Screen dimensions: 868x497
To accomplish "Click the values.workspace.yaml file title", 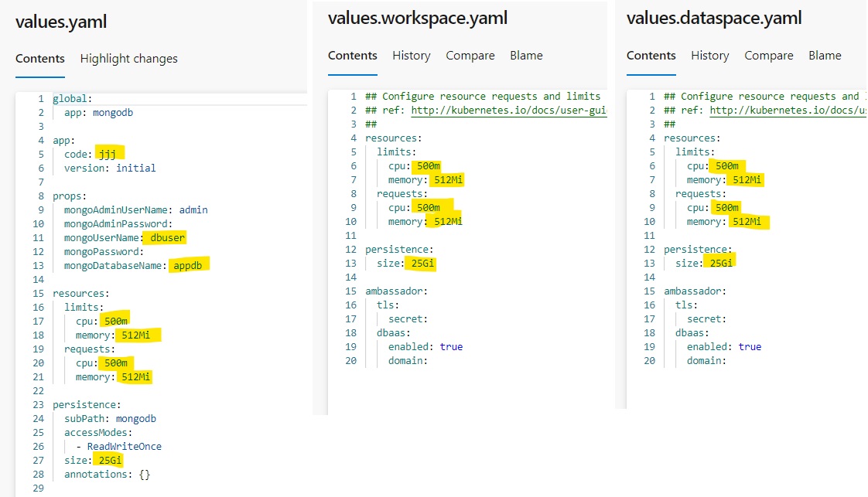I will (418, 18).
